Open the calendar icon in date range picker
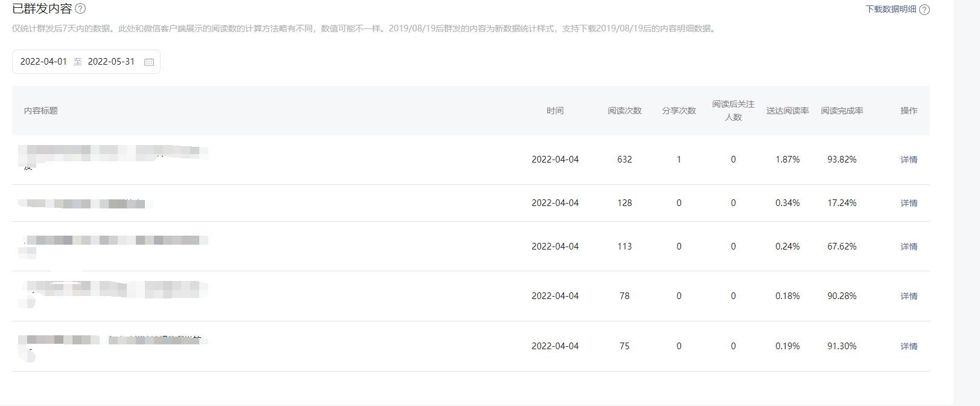This screenshot has height=406, width=980. click(149, 62)
